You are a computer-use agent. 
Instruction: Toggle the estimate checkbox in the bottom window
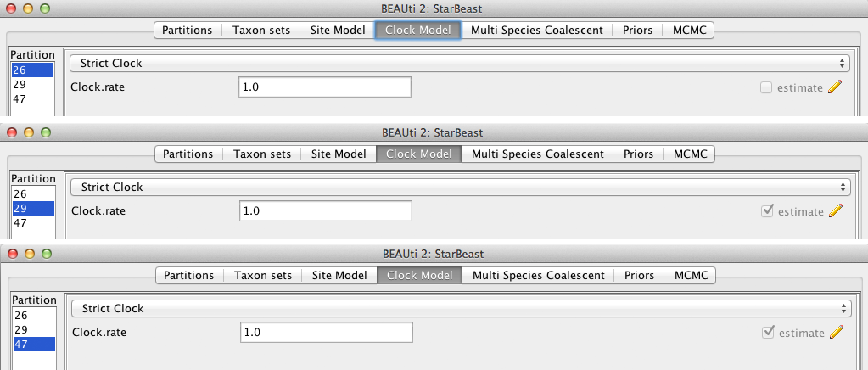[x=769, y=333]
